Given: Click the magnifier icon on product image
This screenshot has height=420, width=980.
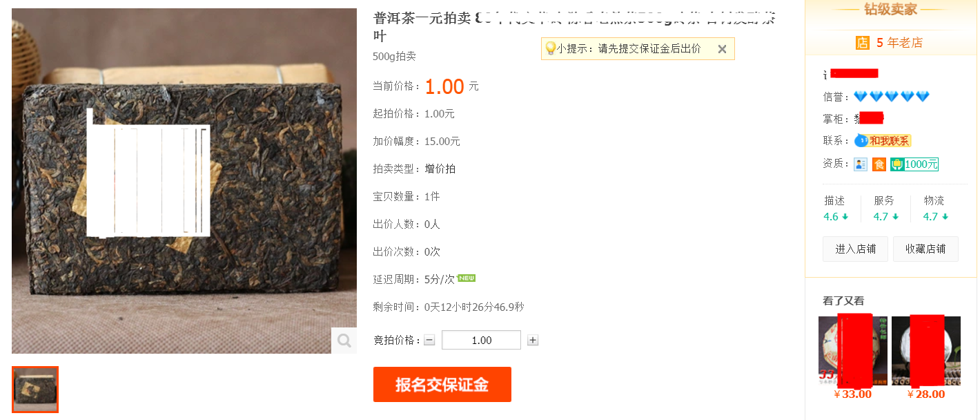Looking at the screenshot, I should point(344,341).
